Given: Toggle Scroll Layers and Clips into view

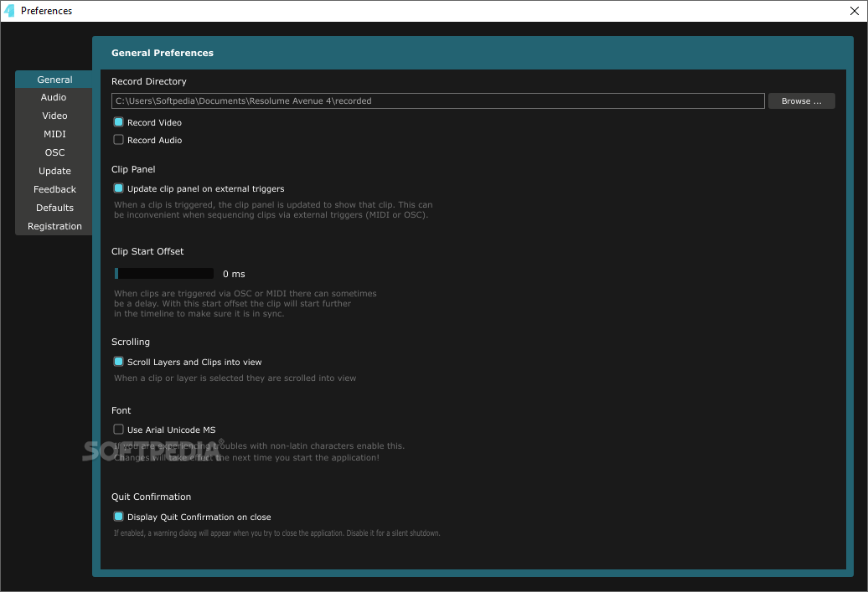Looking at the screenshot, I should (x=118, y=362).
